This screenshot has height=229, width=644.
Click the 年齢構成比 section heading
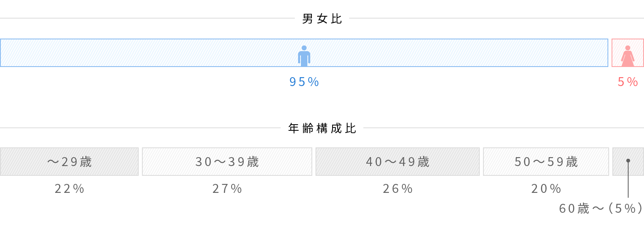pyautogui.click(x=322, y=128)
